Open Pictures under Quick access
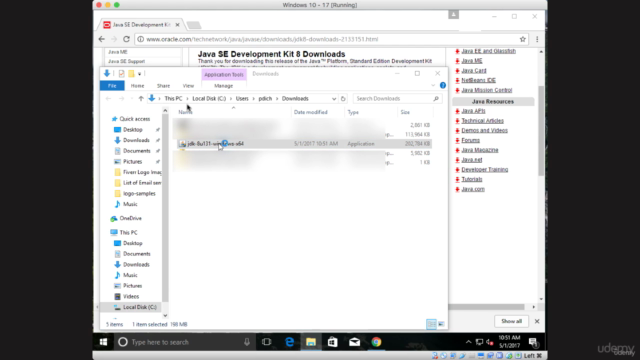 click(132, 162)
